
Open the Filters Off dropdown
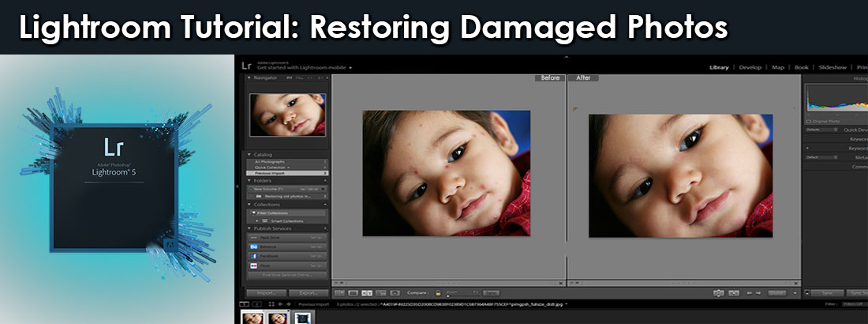pos(855,304)
